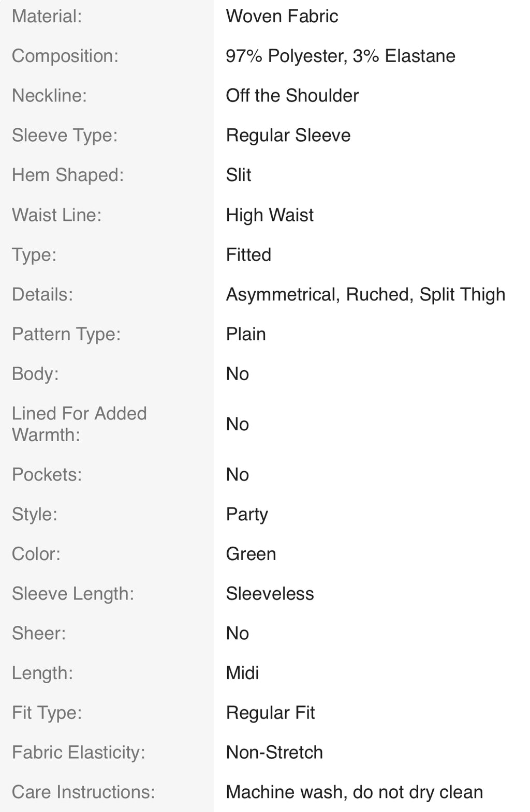Select the "97% Polyester, 3% Elastane" composition text
The image size is (530, 812).
(340, 56)
